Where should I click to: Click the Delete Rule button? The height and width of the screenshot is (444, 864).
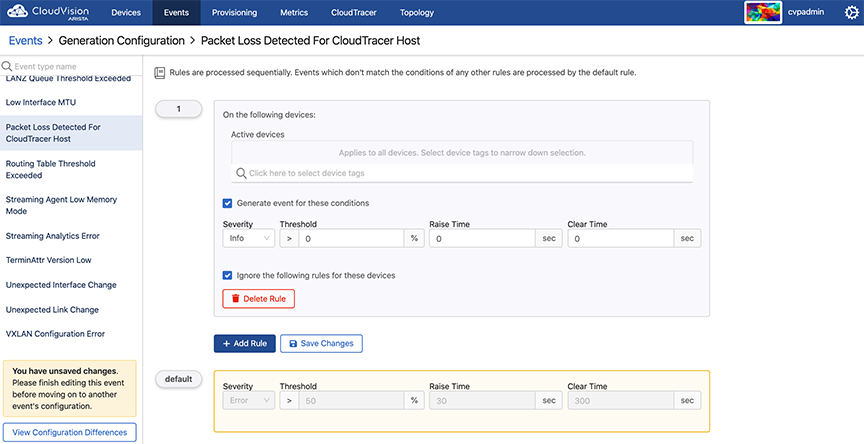pos(258,299)
